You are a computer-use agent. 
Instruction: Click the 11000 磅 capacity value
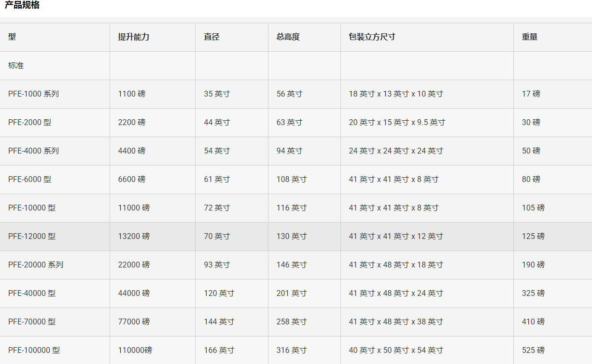[134, 208]
